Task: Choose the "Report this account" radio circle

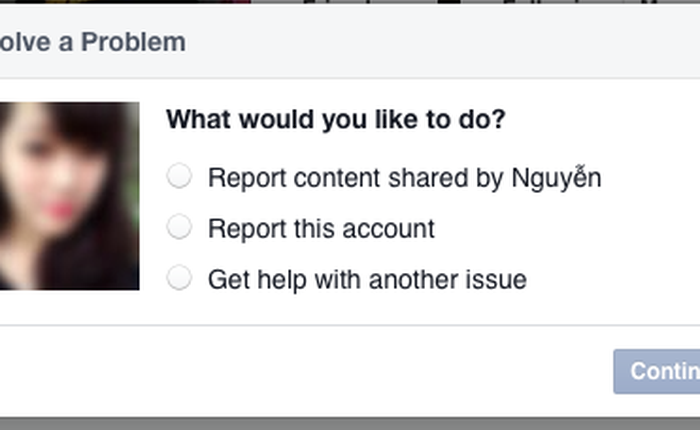Action: click(179, 228)
